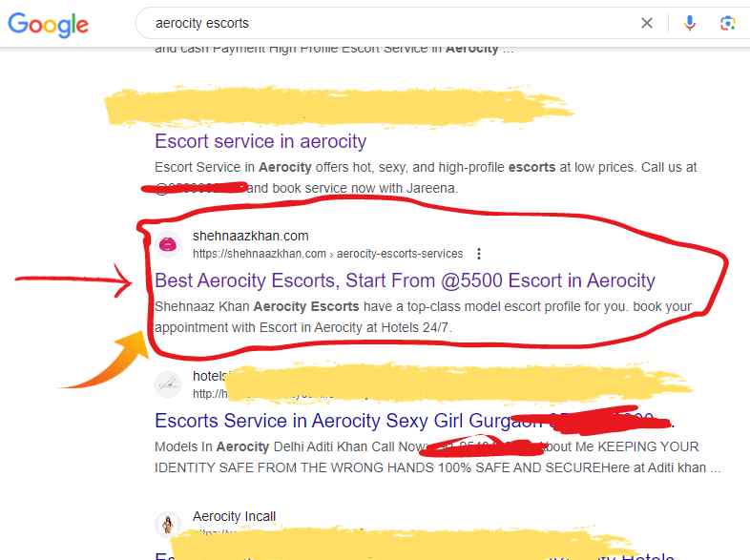Screen dimensions: 750x560
Task: Open the 'Escort service in aerocity' result
Action: 260,141
